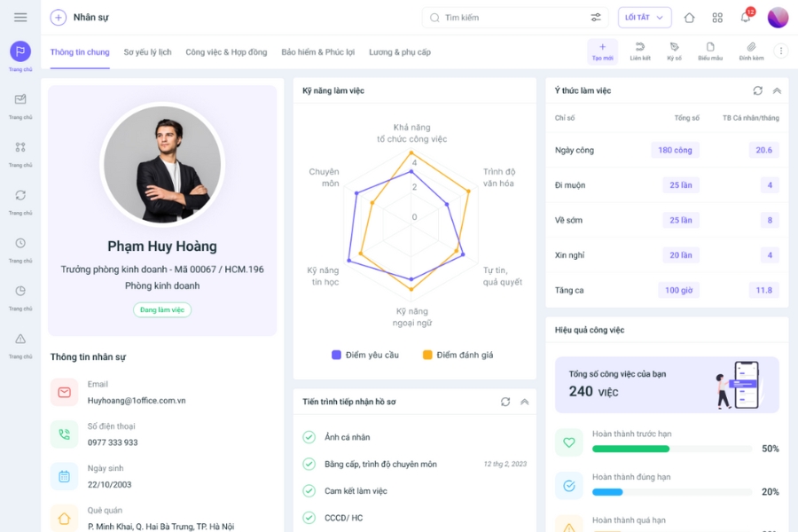Click the check next to CCCD/ HC
798x532 pixels.
click(309, 518)
